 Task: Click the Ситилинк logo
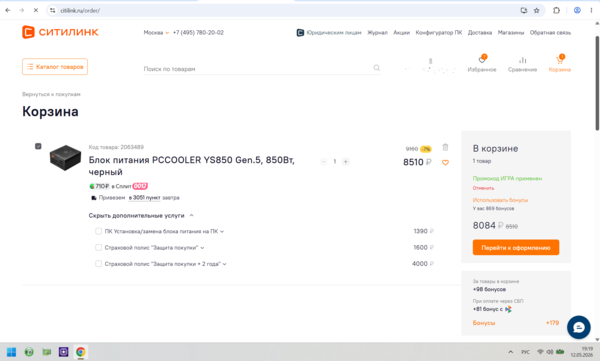pyautogui.click(x=60, y=32)
